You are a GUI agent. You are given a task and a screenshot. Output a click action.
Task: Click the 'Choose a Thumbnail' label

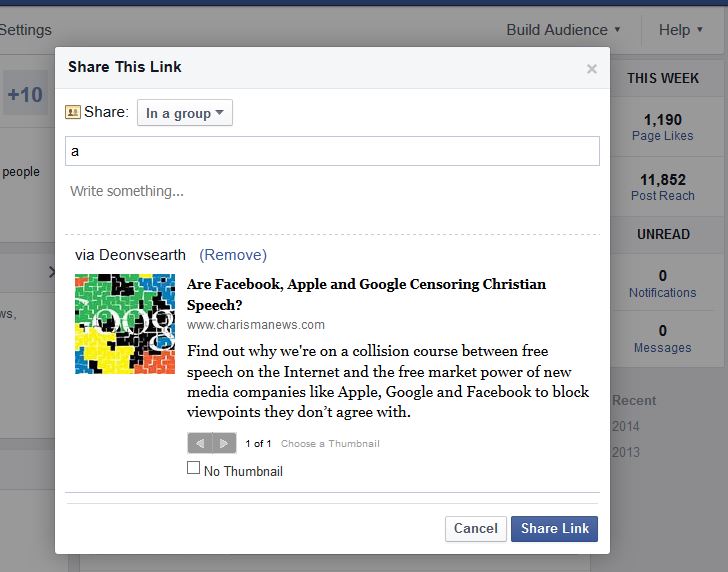tap(330, 443)
